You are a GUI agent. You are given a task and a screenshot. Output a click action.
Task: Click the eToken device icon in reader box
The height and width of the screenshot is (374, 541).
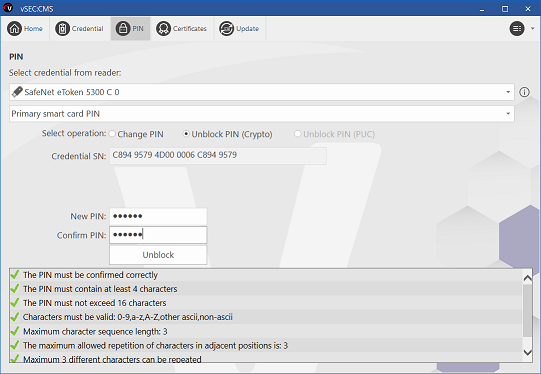coord(17,92)
